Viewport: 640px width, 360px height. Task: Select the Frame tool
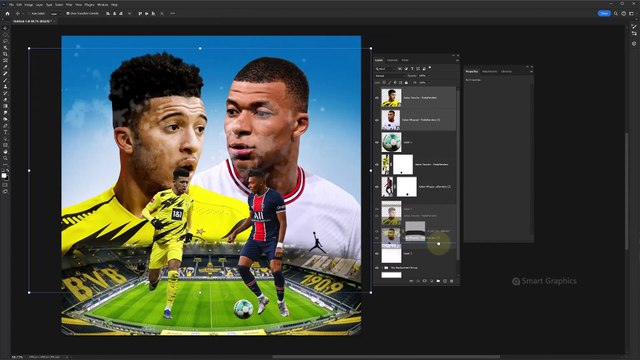tap(5, 61)
